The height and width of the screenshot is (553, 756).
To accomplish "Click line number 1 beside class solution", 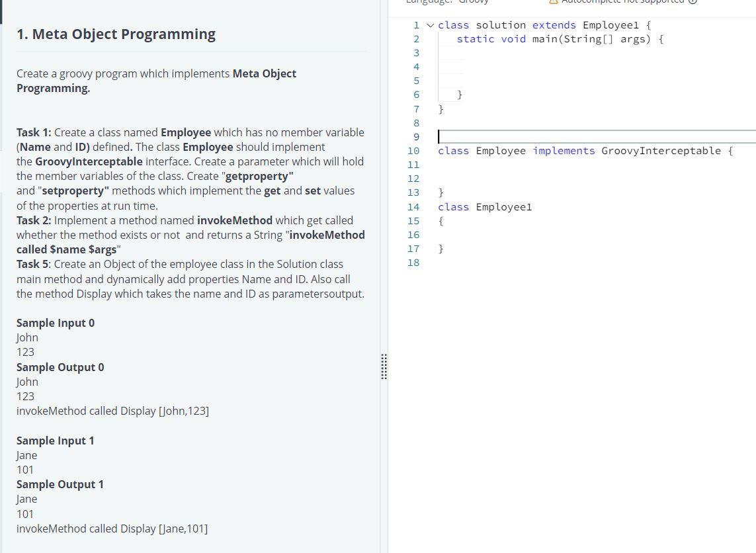I will click(x=416, y=25).
